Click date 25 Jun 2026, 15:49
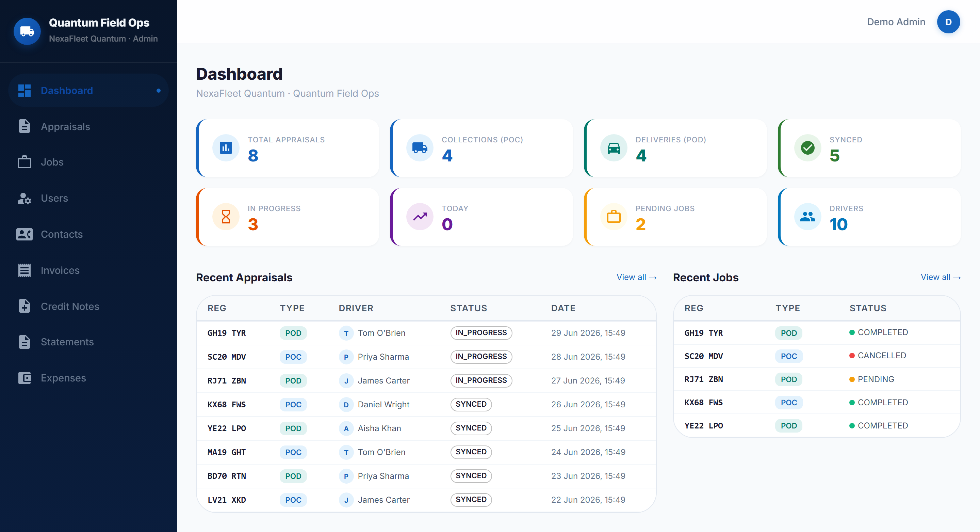The height and width of the screenshot is (532, 980). [588, 428]
